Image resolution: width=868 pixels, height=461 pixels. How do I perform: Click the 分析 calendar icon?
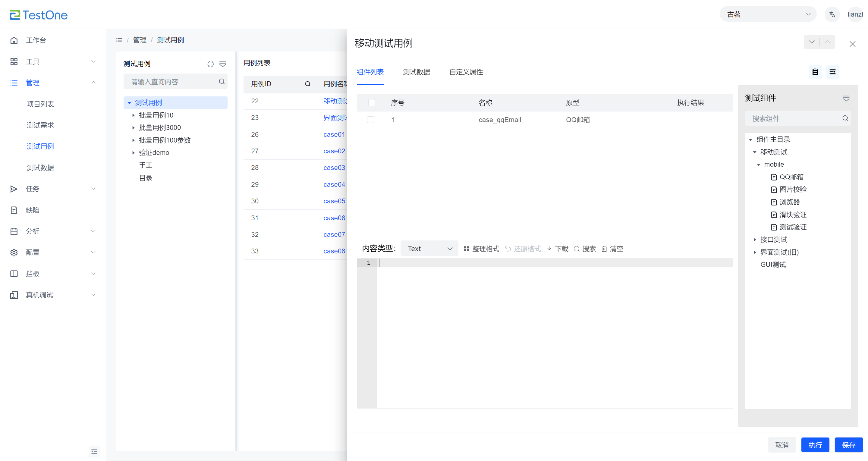[x=14, y=231]
